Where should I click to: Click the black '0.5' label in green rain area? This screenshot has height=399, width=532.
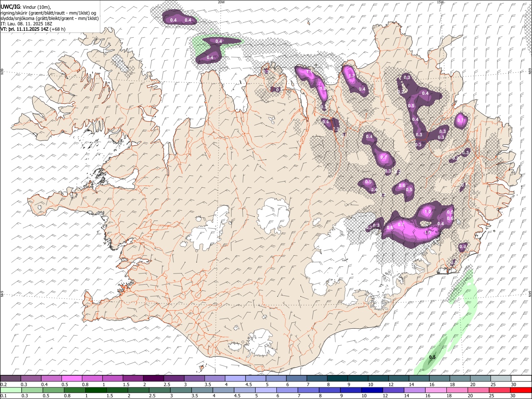pos(432,357)
